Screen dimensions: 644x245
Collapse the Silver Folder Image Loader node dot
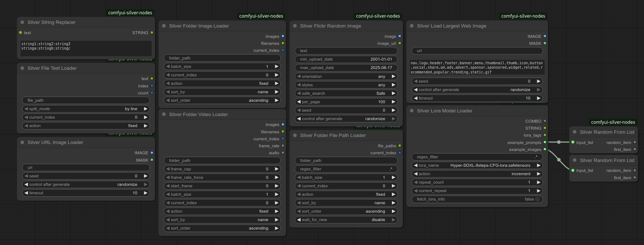point(164,26)
